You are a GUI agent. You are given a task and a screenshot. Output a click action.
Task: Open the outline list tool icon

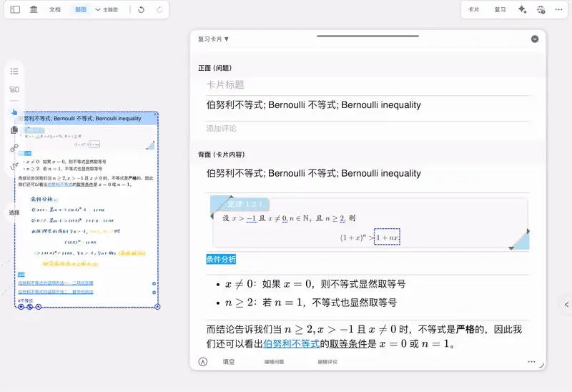[x=14, y=71]
